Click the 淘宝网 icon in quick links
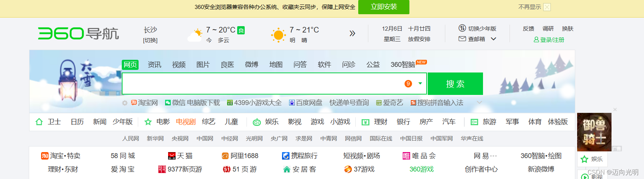Viewport: 644px width, 179px height. (134, 102)
